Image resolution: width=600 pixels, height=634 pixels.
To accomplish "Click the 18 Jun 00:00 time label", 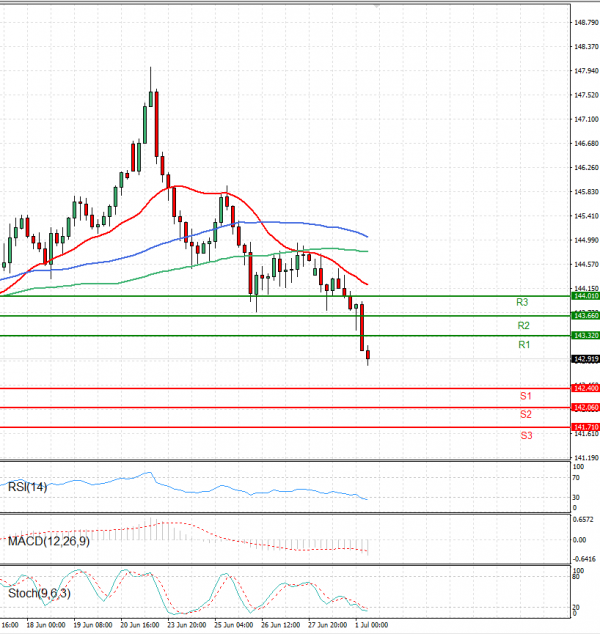I will click(46, 625).
